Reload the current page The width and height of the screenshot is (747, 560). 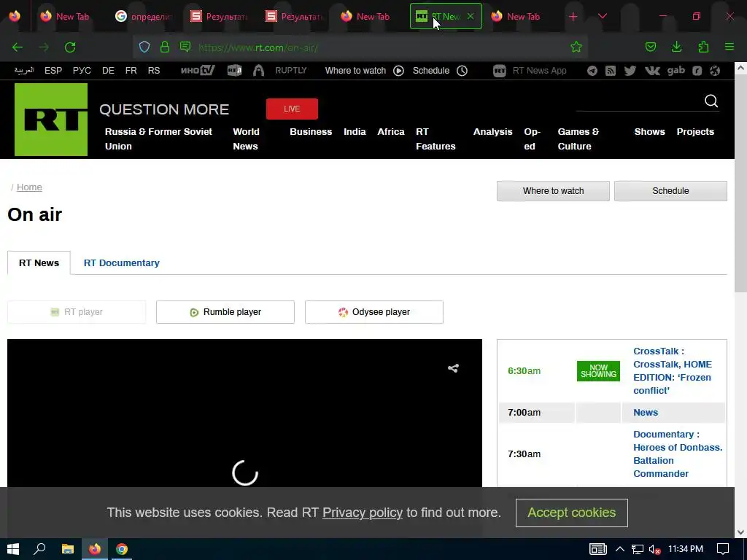tap(70, 47)
